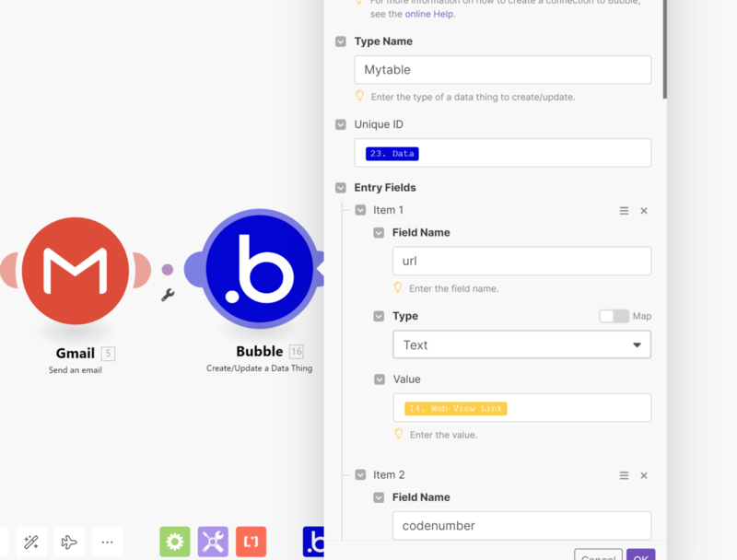Open the orange text parser brackets icon

tap(251, 542)
